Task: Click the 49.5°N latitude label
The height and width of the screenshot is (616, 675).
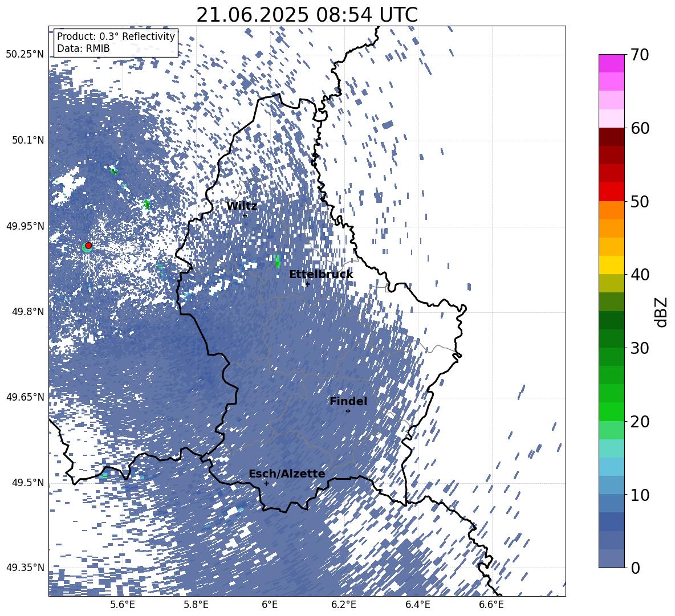Action: [x=27, y=483]
